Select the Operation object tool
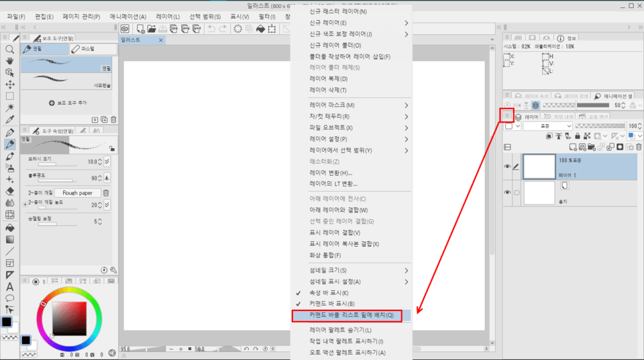644x360 pixels. pos(10,72)
